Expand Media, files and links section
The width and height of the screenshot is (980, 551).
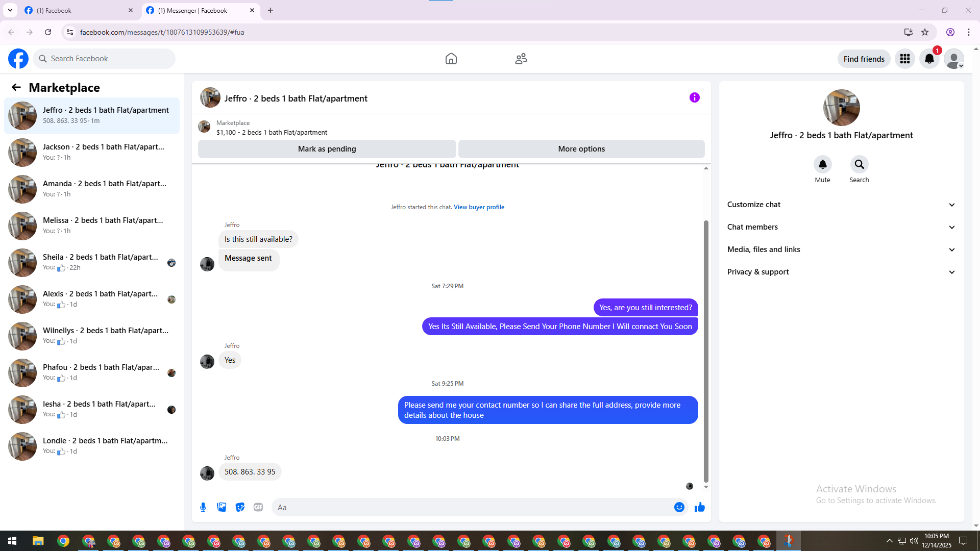pos(841,249)
